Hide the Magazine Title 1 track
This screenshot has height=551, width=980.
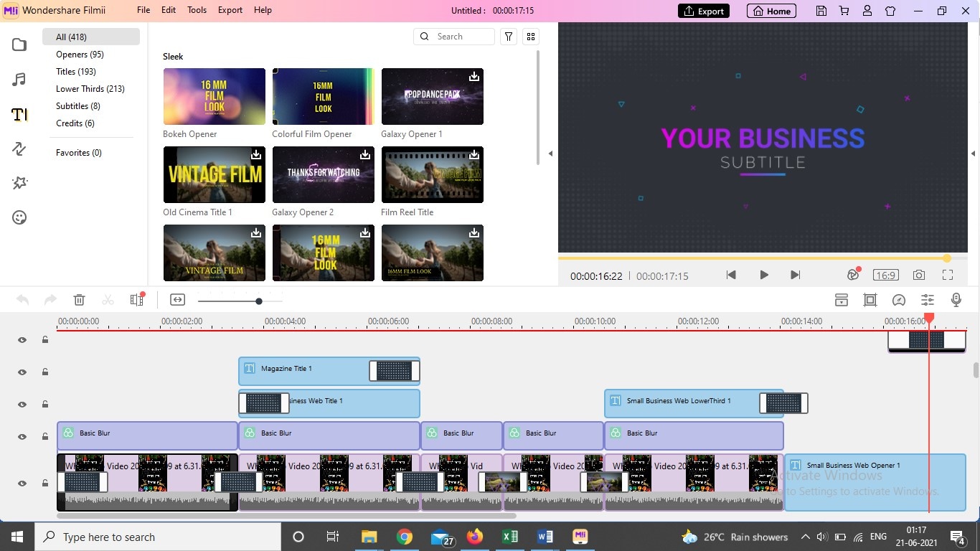click(x=22, y=372)
